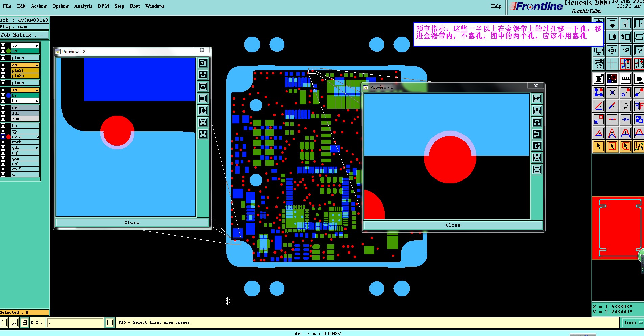Select the ss layer name

(x=25, y=90)
